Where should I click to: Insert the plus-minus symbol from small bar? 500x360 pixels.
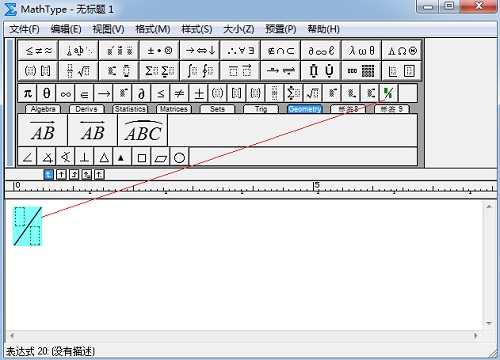click(x=199, y=93)
